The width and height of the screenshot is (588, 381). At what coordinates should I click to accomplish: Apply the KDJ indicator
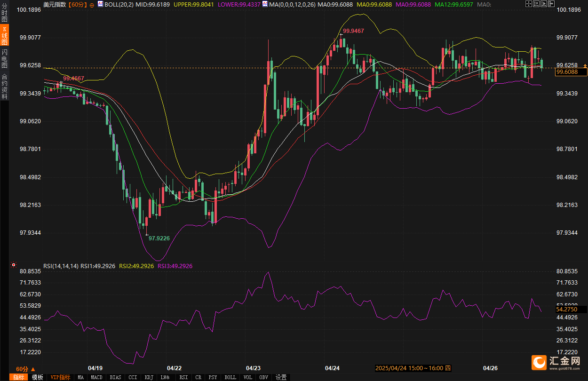(x=149, y=377)
